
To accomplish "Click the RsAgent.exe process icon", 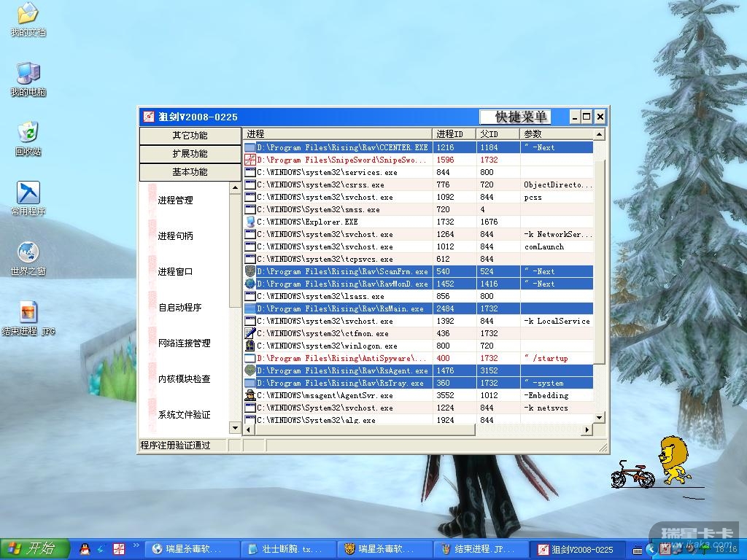I will [250, 370].
